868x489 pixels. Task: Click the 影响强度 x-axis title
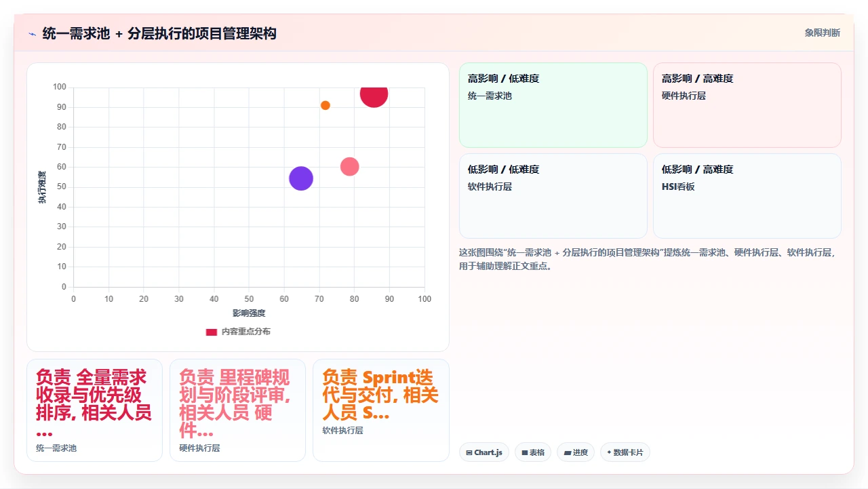249,313
